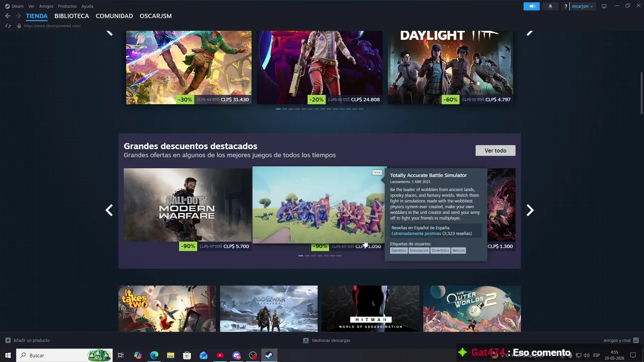Click the -60% CLP$ 4.797 price tag
Image resolution: width=644 pixels, height=362 pixels.
(x=477, y=100)
